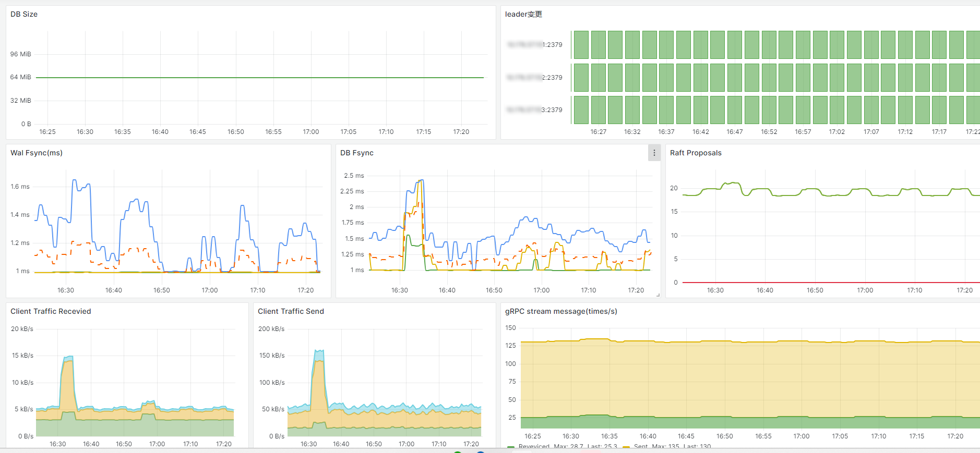980x453 pixels.
Task: Click the 2.5 ms label in DB Fsync
Action: [x=354, y=176]
